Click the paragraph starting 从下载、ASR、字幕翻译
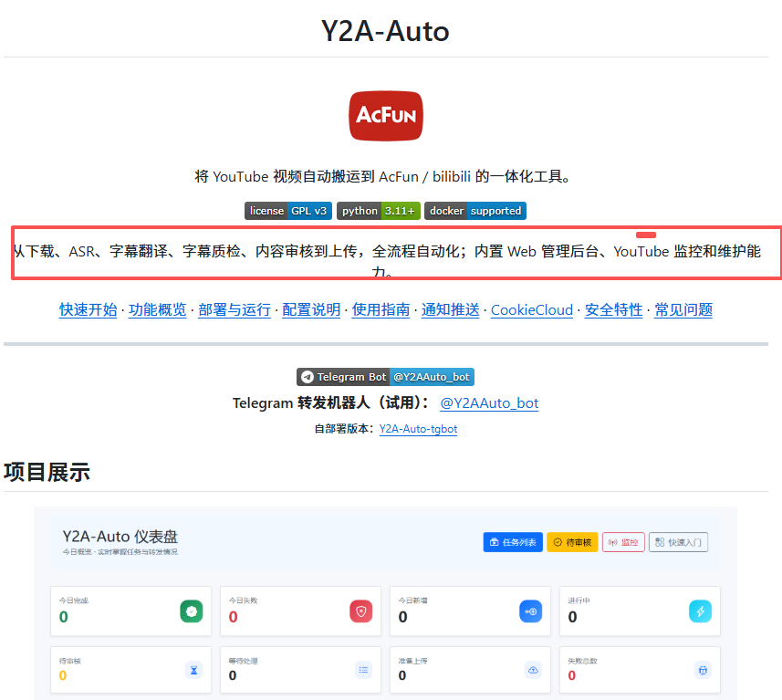Image resolution: width=782 pixels, height=700 pixels. pos(387,260)
